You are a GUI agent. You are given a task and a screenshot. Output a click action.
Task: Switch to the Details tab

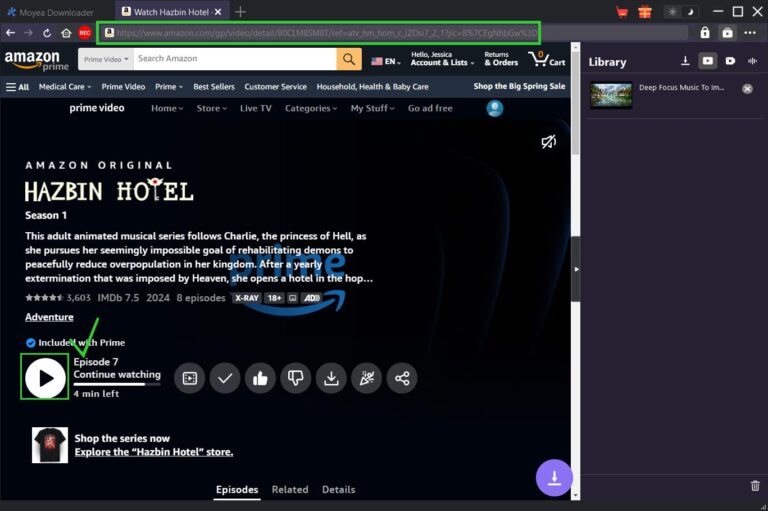338,490
